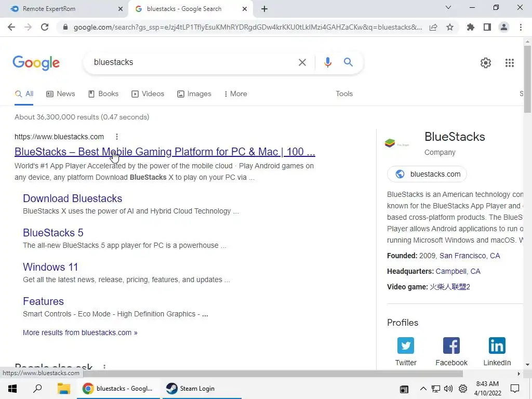The image size is (532, 399).
Task: Click the bluestacks.com website chip
Action: pos(427,174)
